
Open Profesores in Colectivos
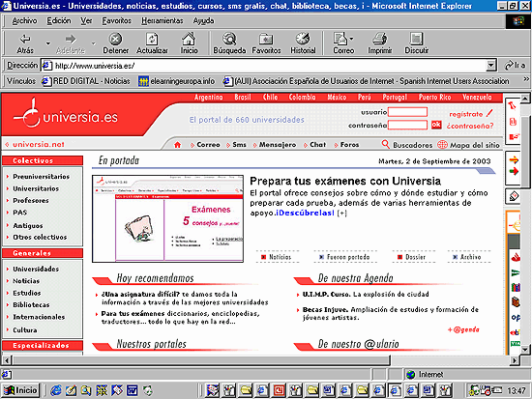[x=31, y=201]
